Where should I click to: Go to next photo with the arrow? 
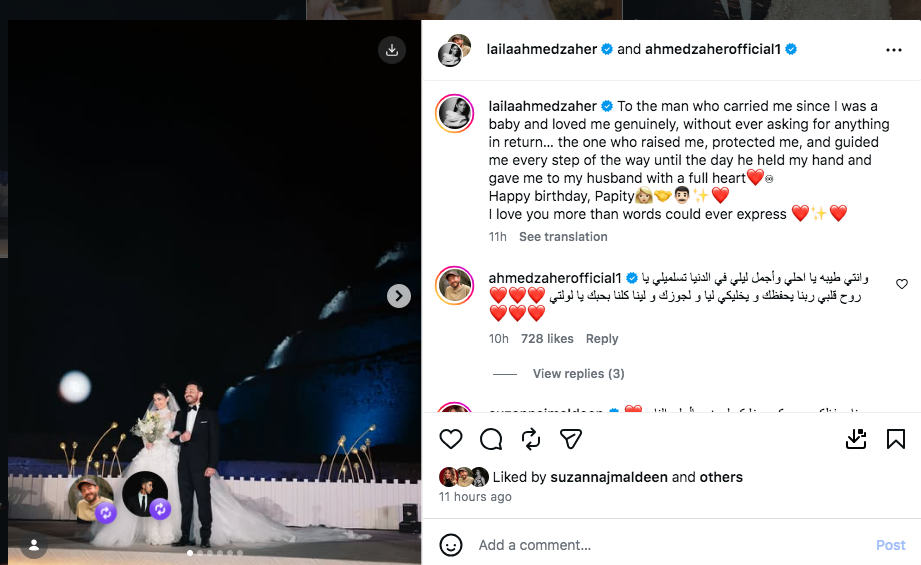tap(398, 295)
